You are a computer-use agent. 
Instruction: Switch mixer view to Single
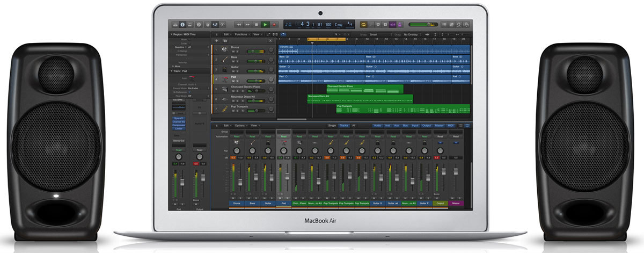point(333,125)
